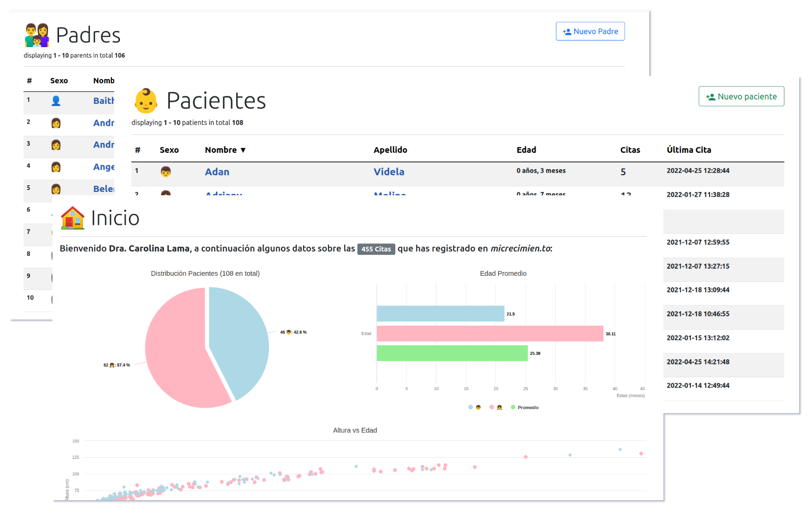Click the house icon next to Inicio heading
This screenshot has height=513, width=812.
coord(72,218)
